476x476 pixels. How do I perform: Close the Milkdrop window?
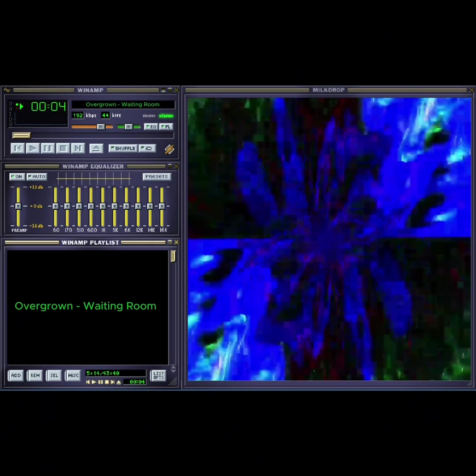(x=472, y=90)
